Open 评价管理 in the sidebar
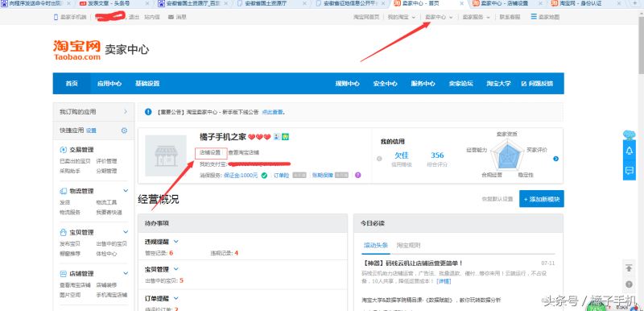The image size is (644, 311). point(106,161)
